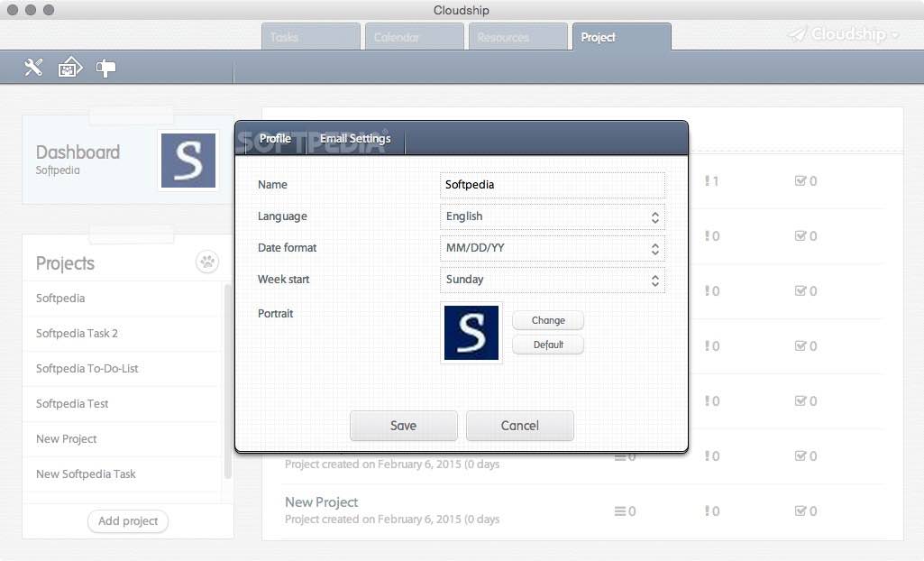
Task: Select Softpedia To-Do-List project
Action: pos(123,369)
